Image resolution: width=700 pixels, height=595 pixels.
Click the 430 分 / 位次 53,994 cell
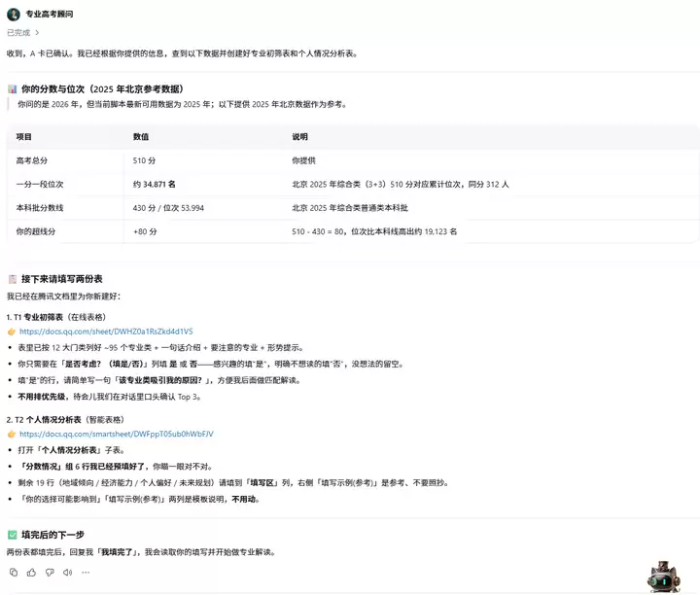click(x=168, y=208)
